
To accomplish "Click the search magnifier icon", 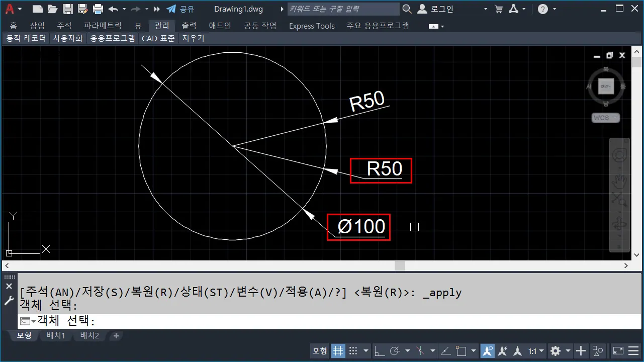I will pyautogui.click(x=407, y=9).
